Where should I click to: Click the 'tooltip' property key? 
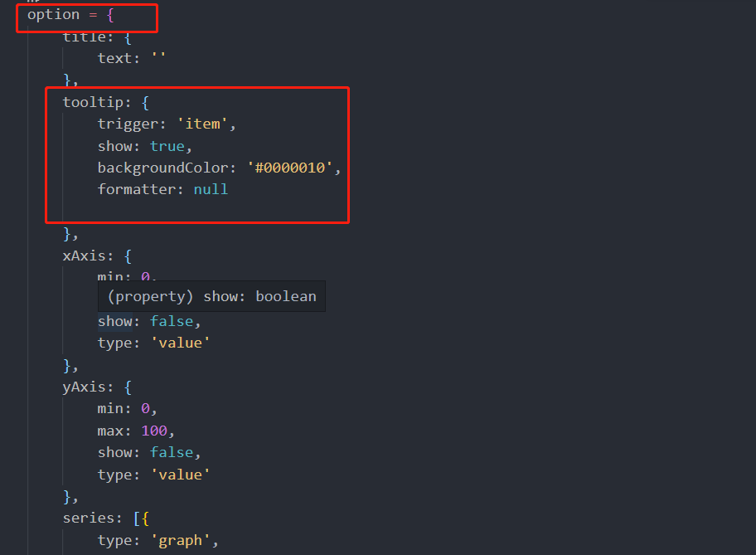(x=93, y=102)
